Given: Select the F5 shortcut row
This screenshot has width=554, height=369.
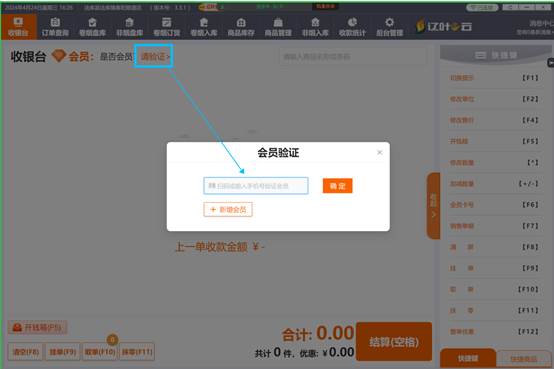Looking at the screenshot, I should (x=494, y=141).
